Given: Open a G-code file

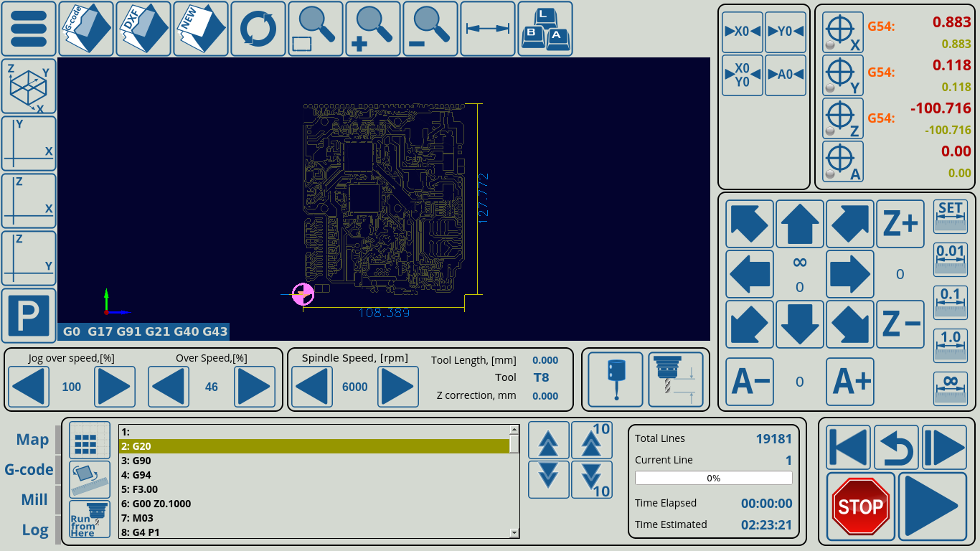Looking at the screenshot, I should click(x=86, y=29).
